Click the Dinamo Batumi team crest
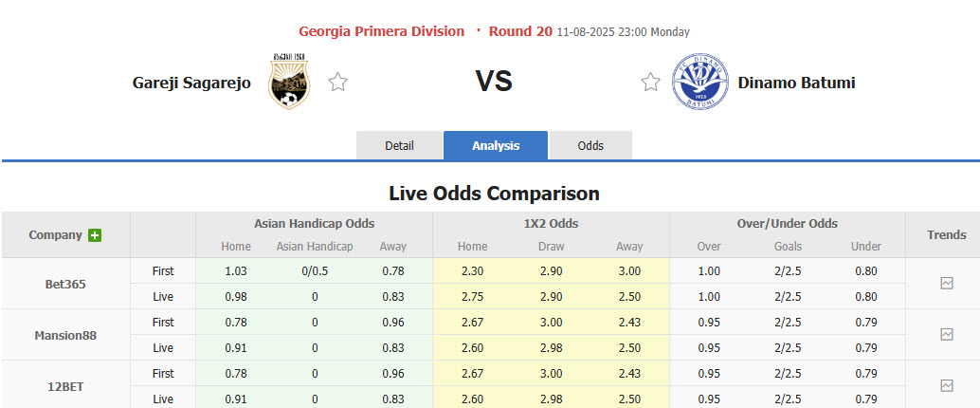The image size is (980, 408). [x=699, y=83]
